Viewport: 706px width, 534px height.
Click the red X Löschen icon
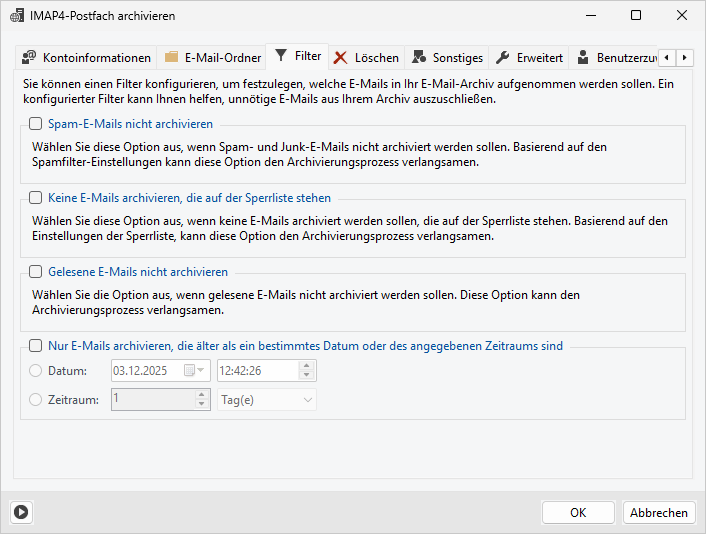(341, 58)
